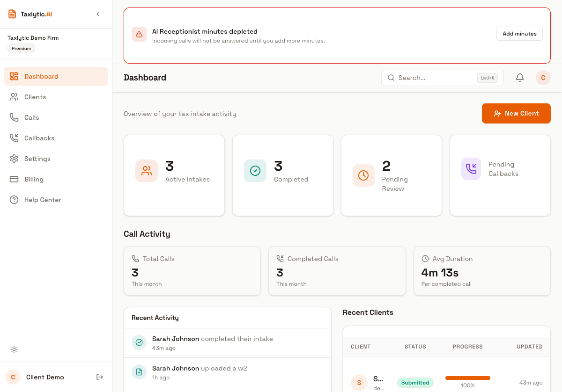Open the user avatar menu
562x392 pixels.
[x=543, y=78]
